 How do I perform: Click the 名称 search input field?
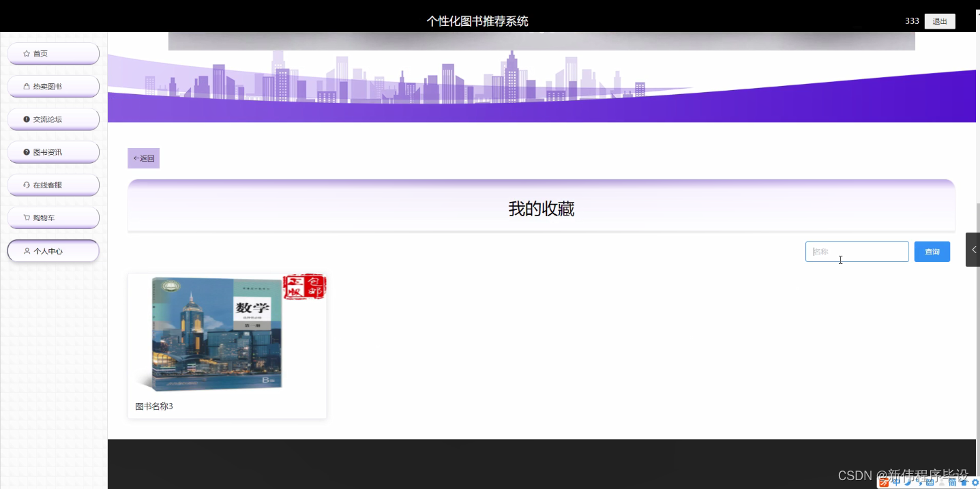(857, 251)
